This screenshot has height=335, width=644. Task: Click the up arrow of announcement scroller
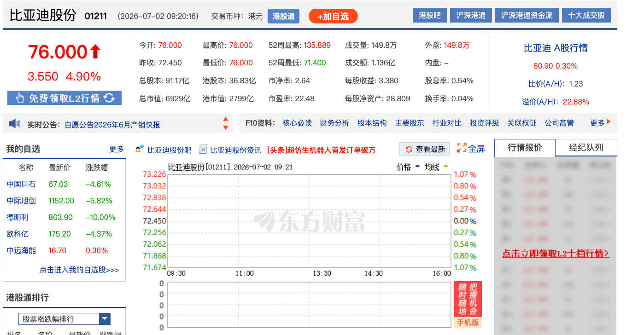[226, 119]
